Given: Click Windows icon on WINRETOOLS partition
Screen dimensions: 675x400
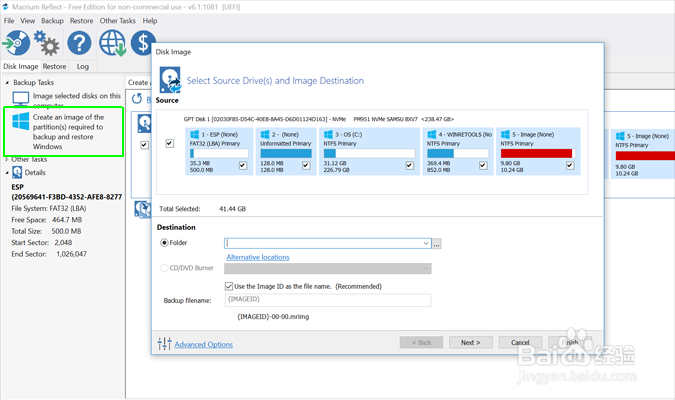Looking at the screenshot, I should coord(431,134).
